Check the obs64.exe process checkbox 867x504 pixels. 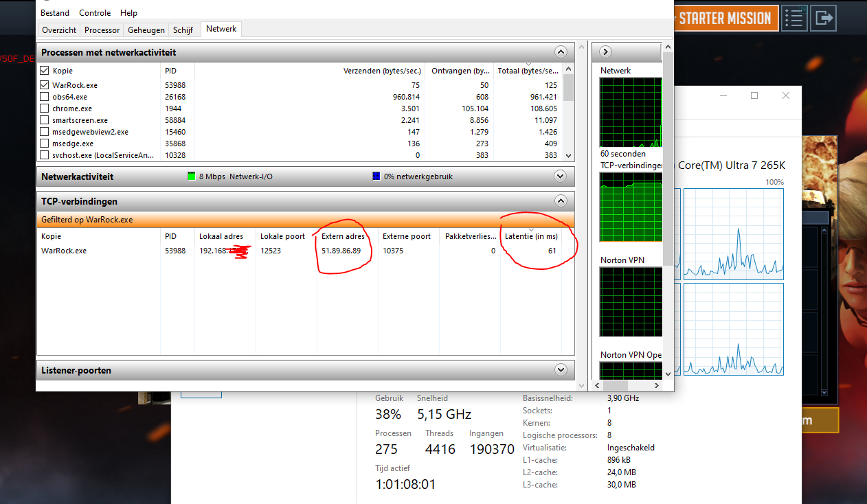click(45, 97)
